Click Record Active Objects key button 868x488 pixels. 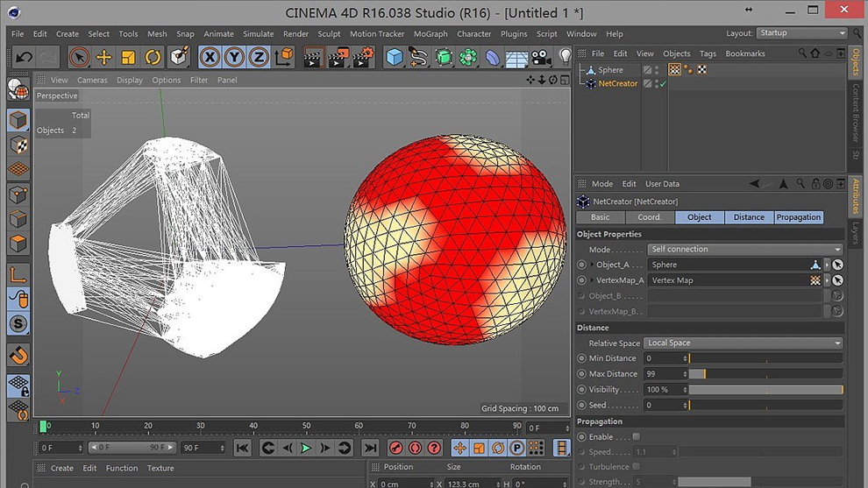[x=395, y=448]
